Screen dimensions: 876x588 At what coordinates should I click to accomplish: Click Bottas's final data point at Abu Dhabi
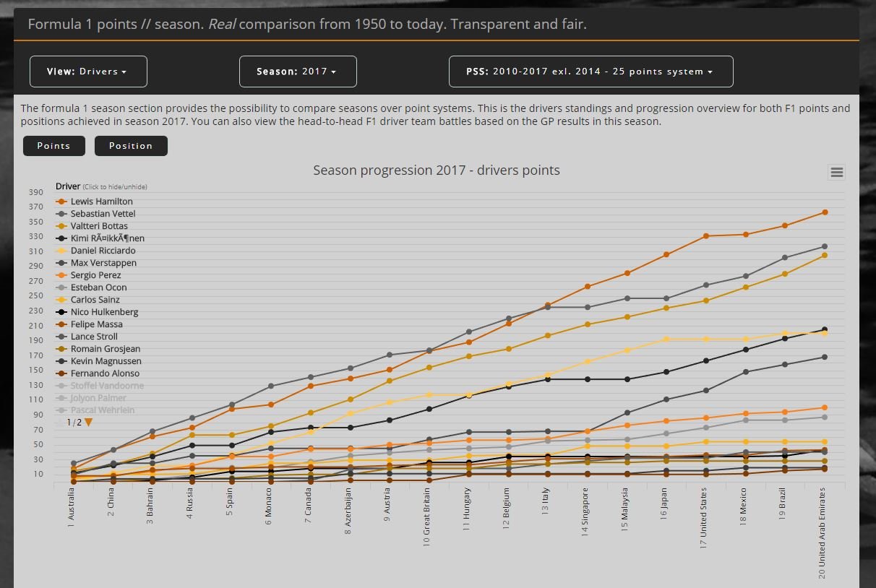pyautogui.click(x=825, y=255)
